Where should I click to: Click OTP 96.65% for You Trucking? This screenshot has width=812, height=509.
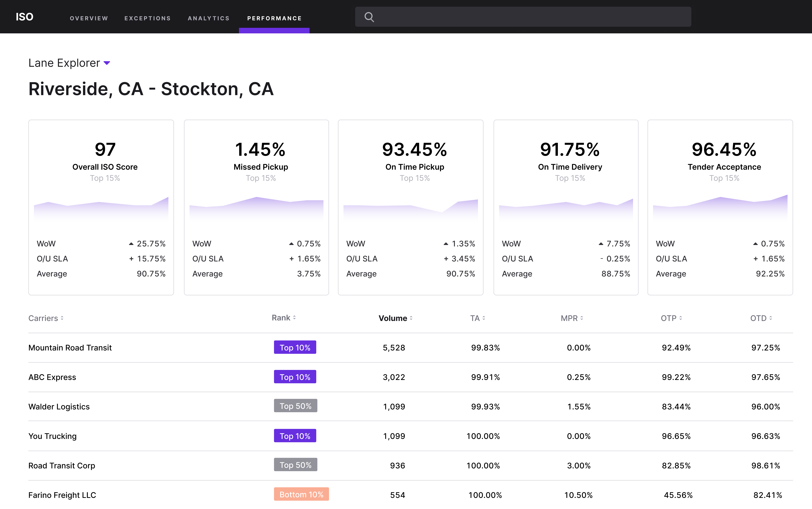point(676,436)
